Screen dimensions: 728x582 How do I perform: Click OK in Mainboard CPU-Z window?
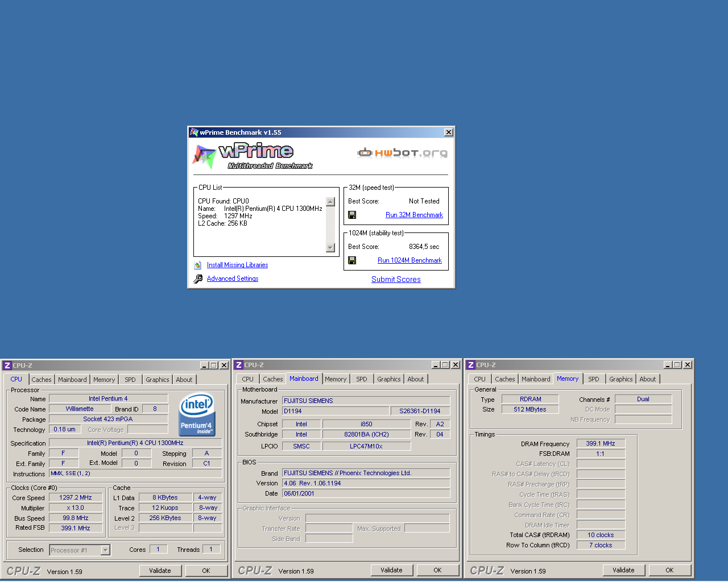click(x=437, y=570)
